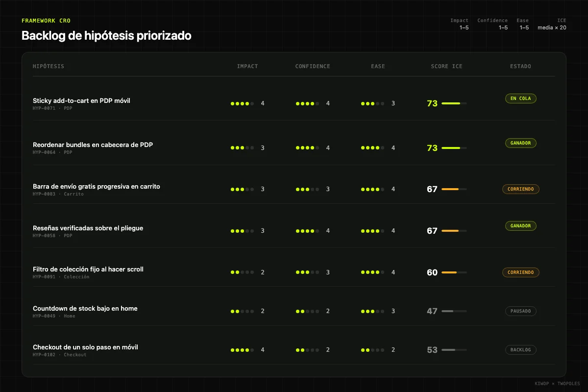This screenshot has width=588, height=392.
Task: Click the HIPÓTESIS column header
Action: click(49, 66)
